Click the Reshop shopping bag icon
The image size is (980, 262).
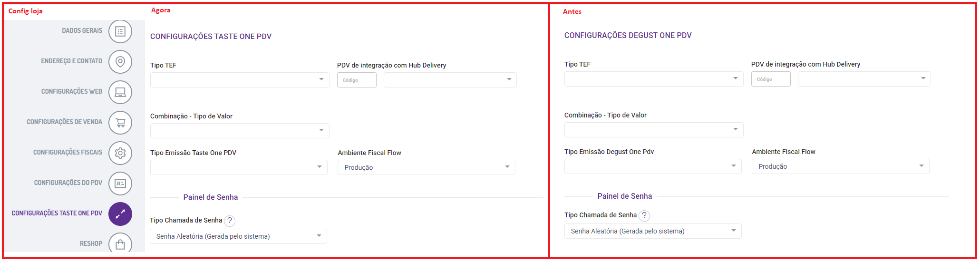(x=120, y=244)
